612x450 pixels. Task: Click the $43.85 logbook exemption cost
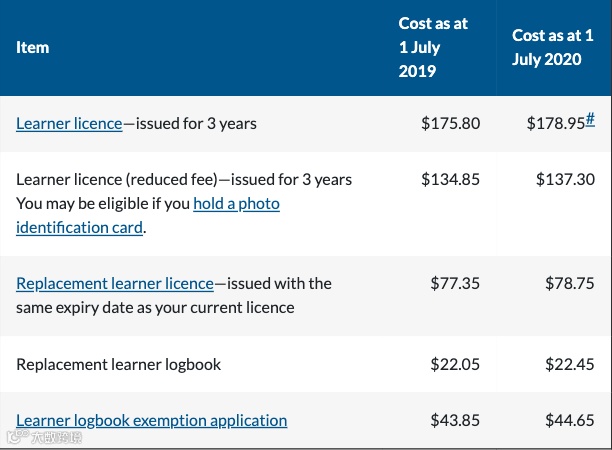point(455,420)
